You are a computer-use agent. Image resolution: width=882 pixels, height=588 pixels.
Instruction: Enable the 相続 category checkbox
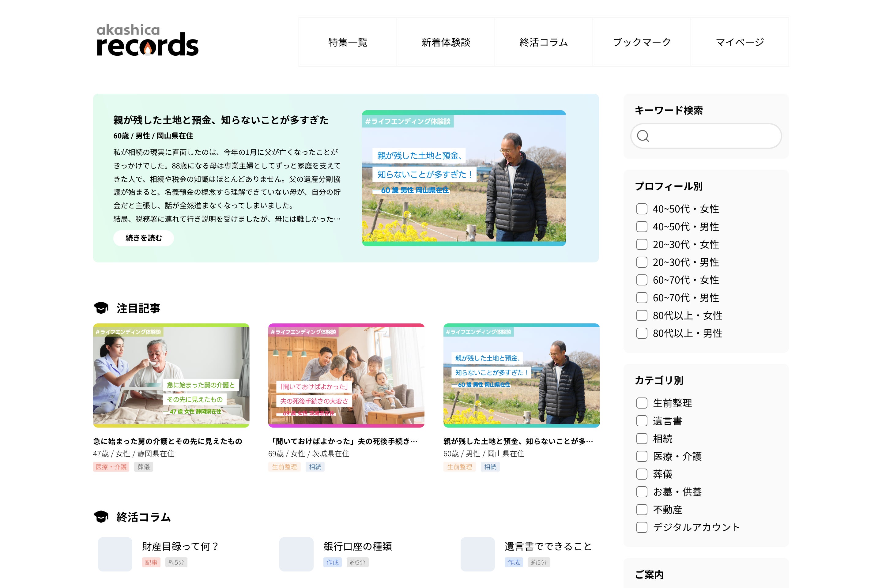pos(642,438)
